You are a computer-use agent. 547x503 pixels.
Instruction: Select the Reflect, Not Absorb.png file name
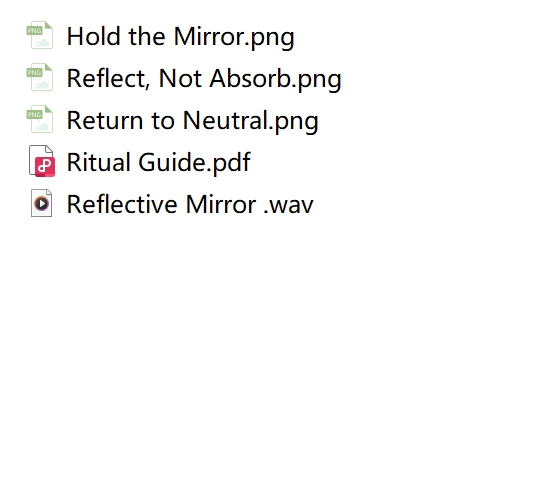click(x=204, y=79)
